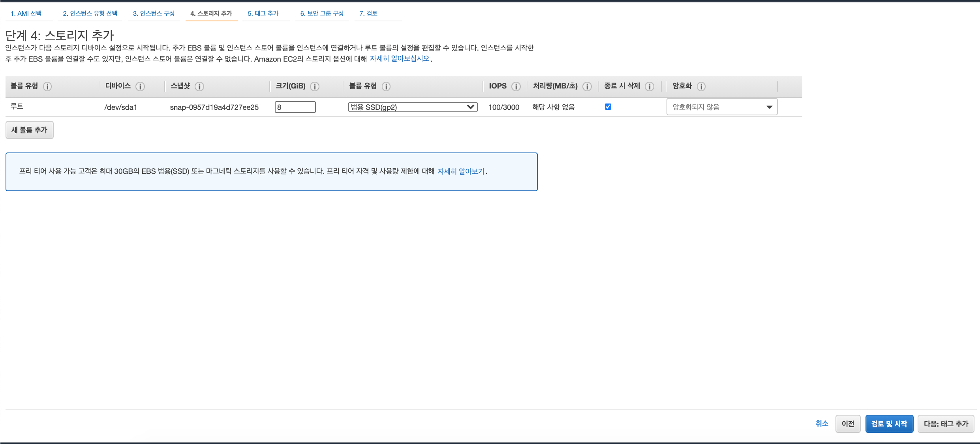Click info icon next to 크기(GiB) header

pos(315,87)
